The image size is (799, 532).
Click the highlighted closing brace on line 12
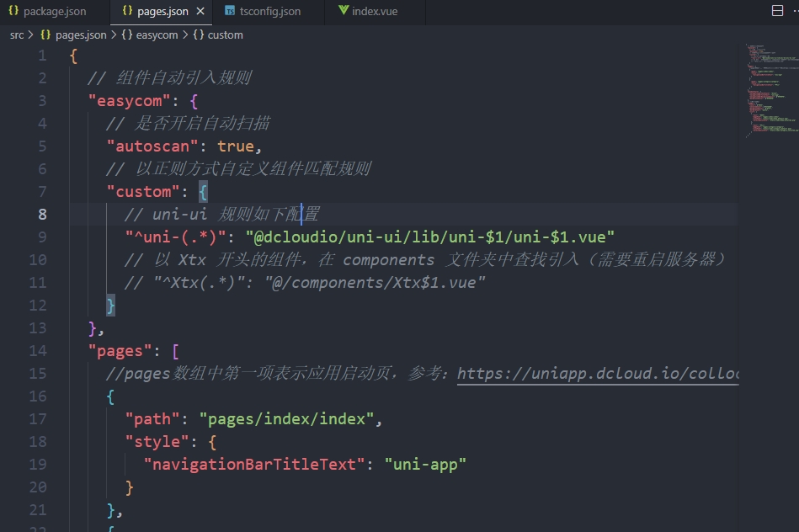pos(110,305)
